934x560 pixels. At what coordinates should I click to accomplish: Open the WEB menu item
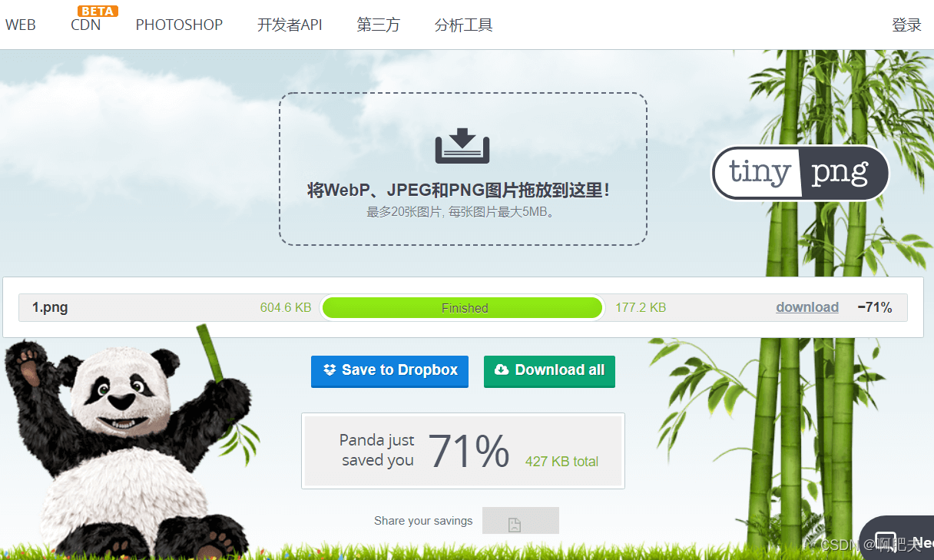tap(21, 25)
